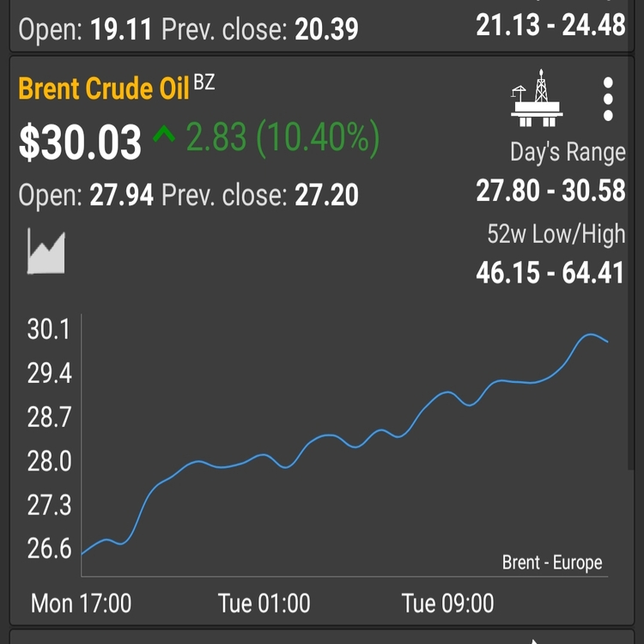Tap the 2.83 (10.40%) change value

click(x=283, y=138)
